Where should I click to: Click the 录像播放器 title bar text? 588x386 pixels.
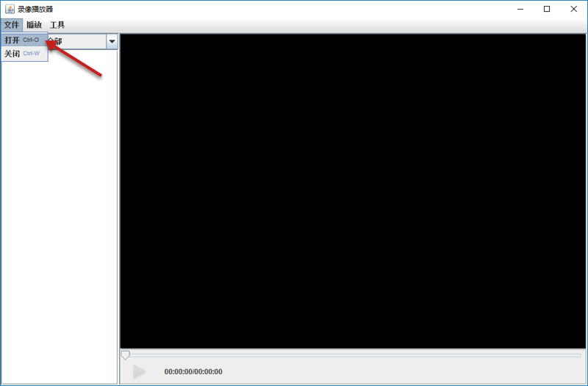pos(35,9)
